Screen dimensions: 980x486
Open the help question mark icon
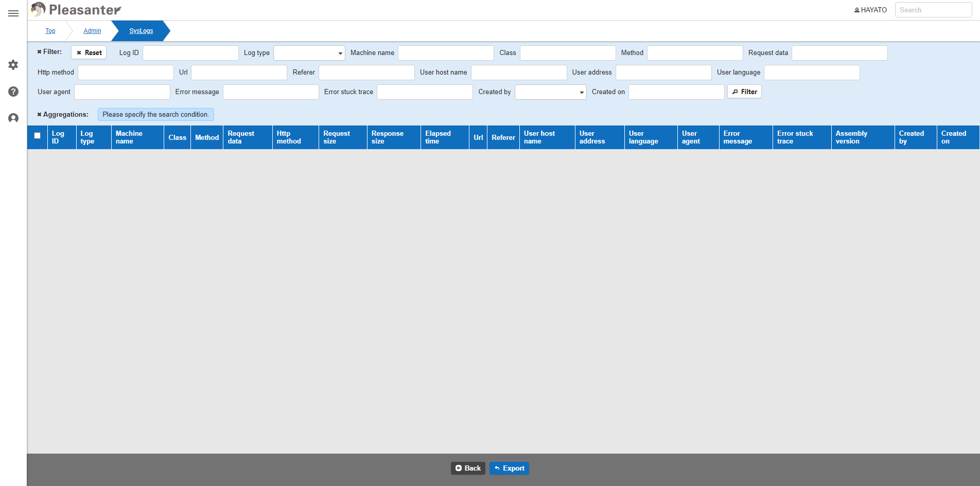point(13,92)
